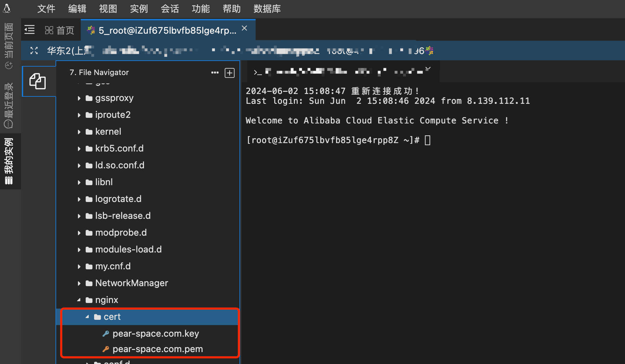Viewport: 625px width, 364px height.
Task: Click the file navigator copy-pages icon
Action: click(38, 81)
